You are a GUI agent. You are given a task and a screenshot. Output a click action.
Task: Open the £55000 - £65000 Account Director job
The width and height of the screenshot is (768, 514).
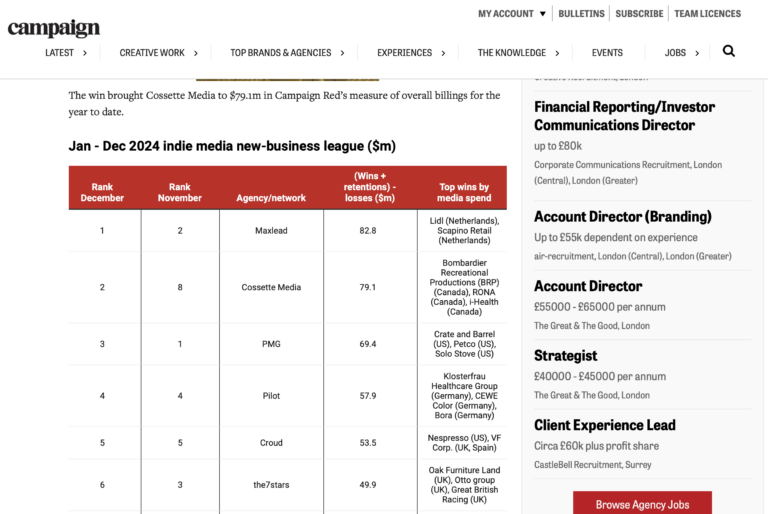(588, 286)
